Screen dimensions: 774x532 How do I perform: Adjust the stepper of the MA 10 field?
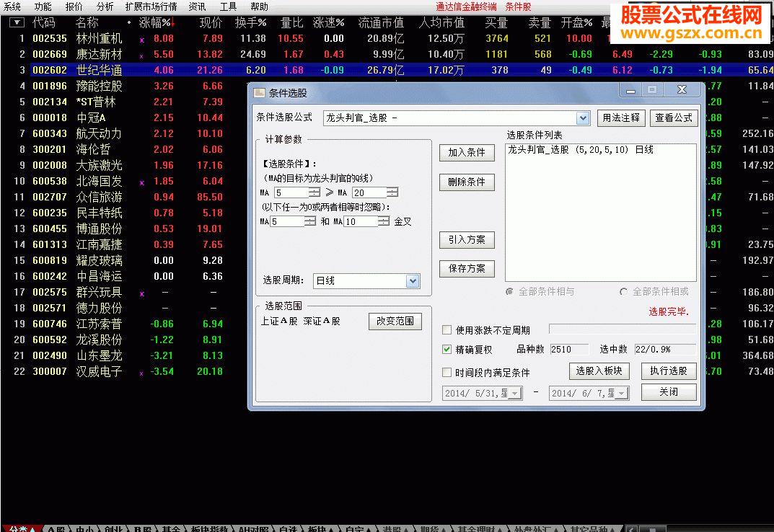point(384,221)
